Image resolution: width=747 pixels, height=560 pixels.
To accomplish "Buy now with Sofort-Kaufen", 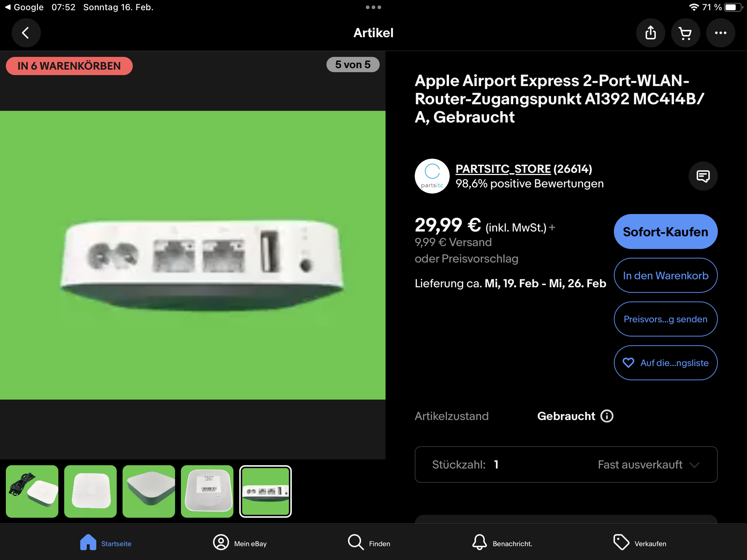I will [x=666, y=232].
